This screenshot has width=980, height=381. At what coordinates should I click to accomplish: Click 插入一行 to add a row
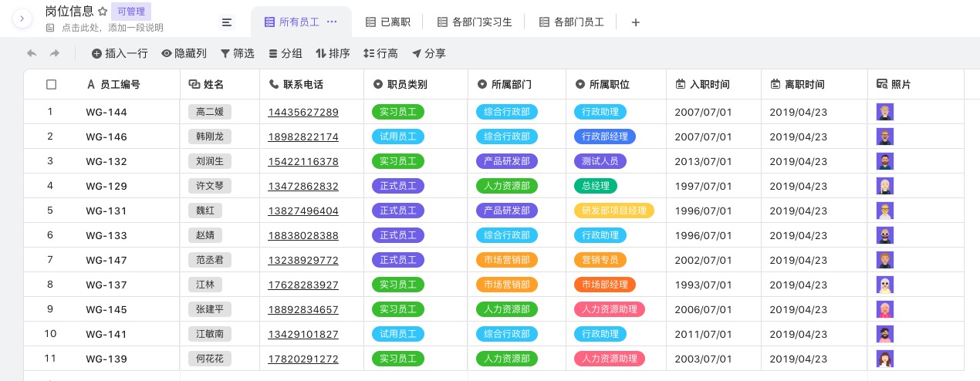[x=120, y=53]
